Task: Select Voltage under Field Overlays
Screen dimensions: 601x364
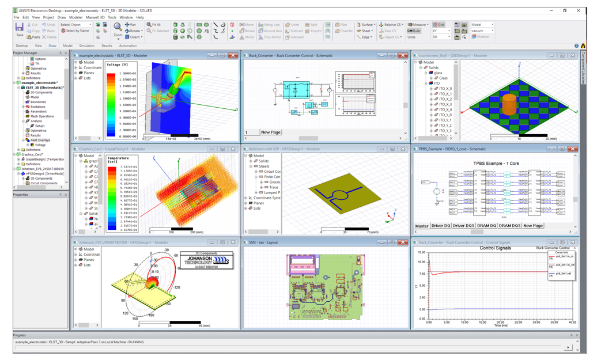Action: (40, 145)
